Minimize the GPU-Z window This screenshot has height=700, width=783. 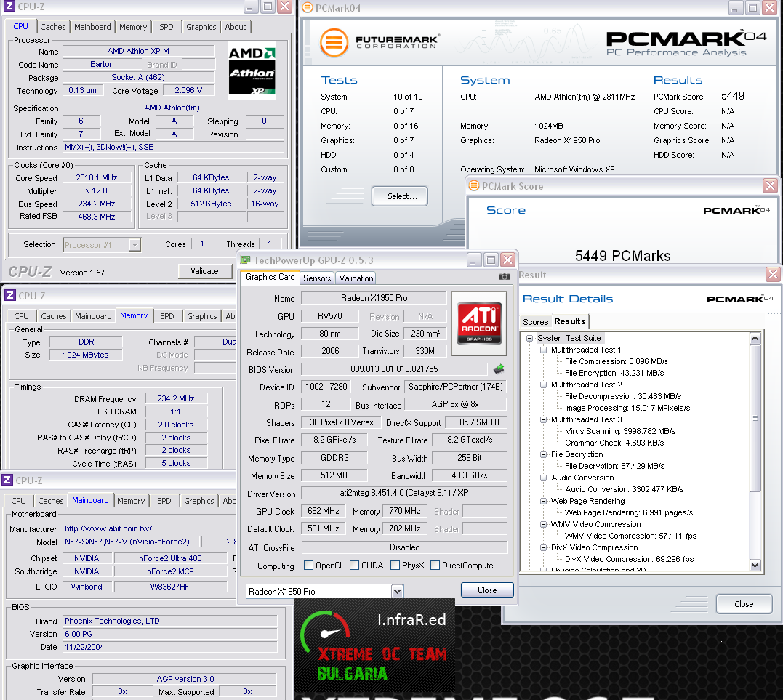point(474,260)
